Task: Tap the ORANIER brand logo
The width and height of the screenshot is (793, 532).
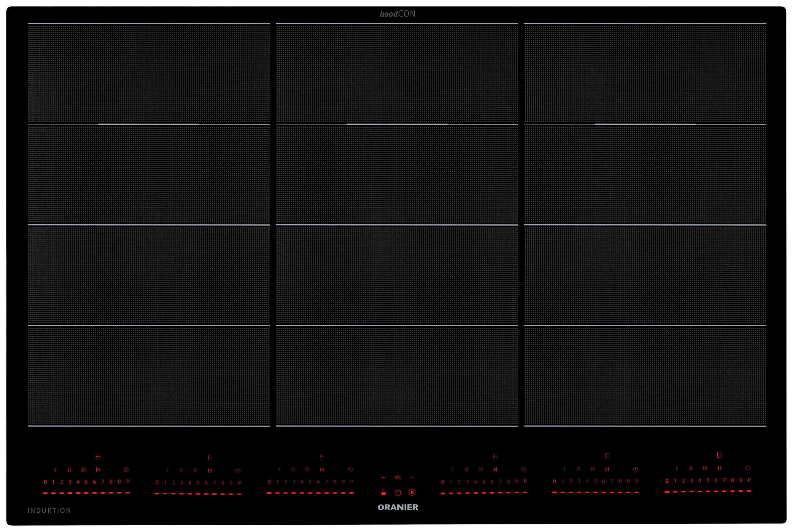Action: (398, 507)
